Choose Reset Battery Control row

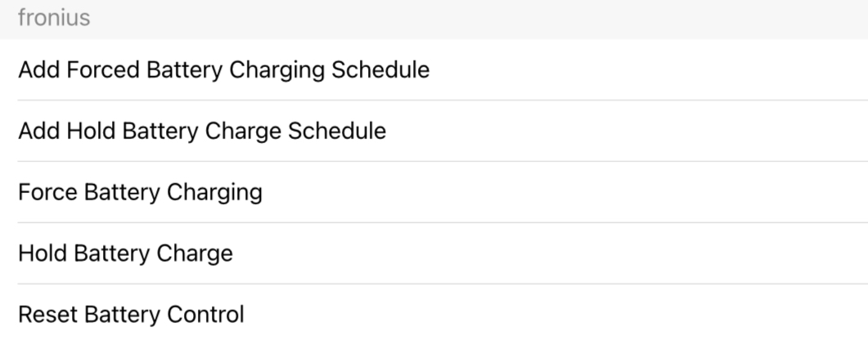(131, 314)
